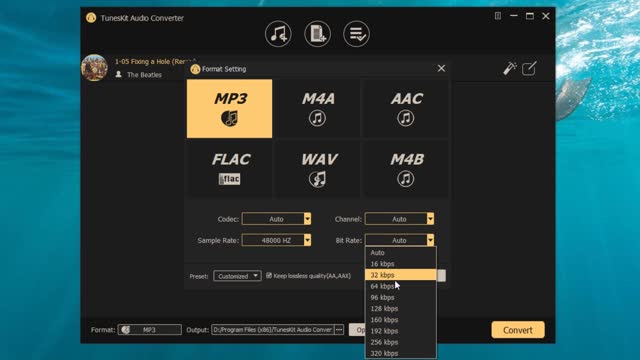
Task: Choose 160 kbps bit rate
Action: click(x=400, y=320)
